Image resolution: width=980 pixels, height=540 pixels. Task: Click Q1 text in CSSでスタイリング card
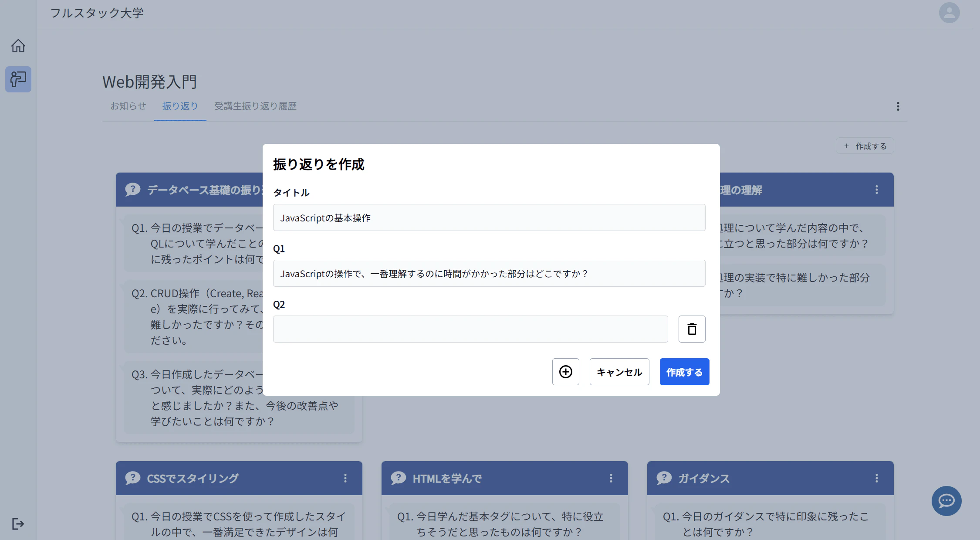coord(239,524)
